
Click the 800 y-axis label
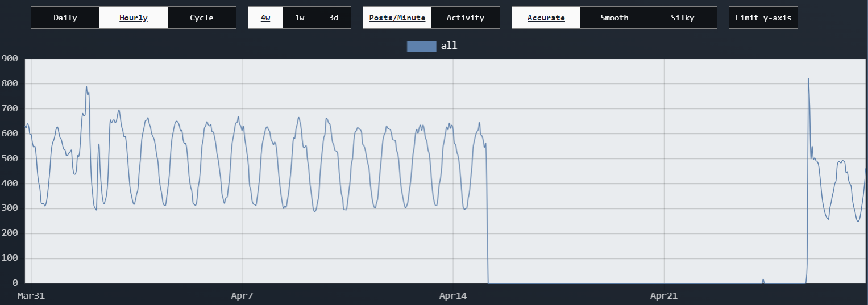(x=10, y=83)
